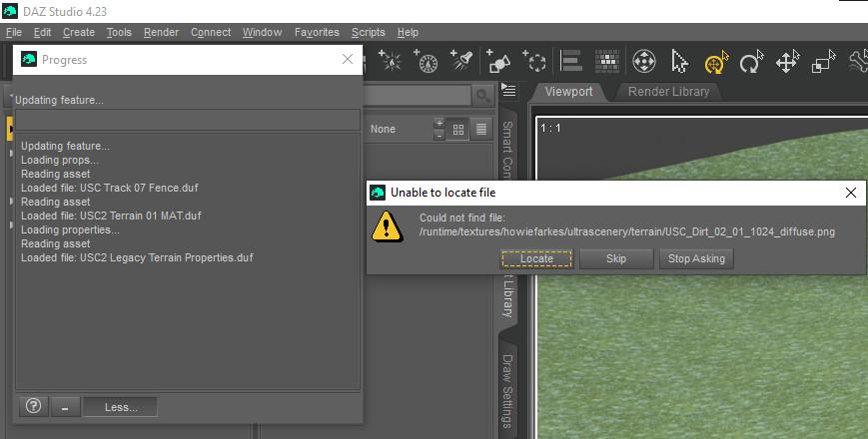This screenshot has width=868, height=439.
Task: Click the Skip button
Action: click(616, 258)
